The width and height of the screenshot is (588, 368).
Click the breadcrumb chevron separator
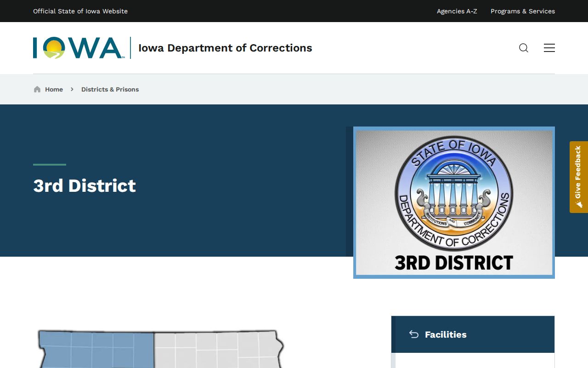click(x=72, y=89)
